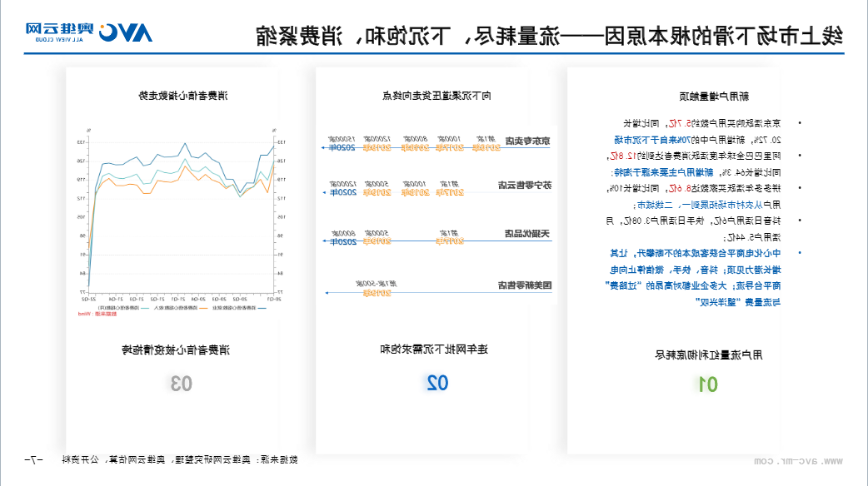
Task: Click the heading 消费者信心指数走势
Action: click(182, 96)
